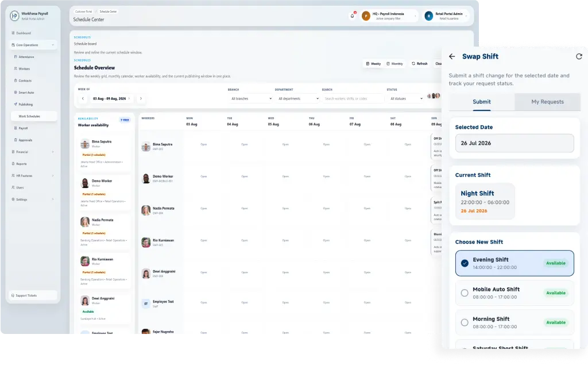Viewport: 588px width, 365px height.
Task: Click the Support Tickets icon
Action: pyautogui.click(x=13, y=295)
